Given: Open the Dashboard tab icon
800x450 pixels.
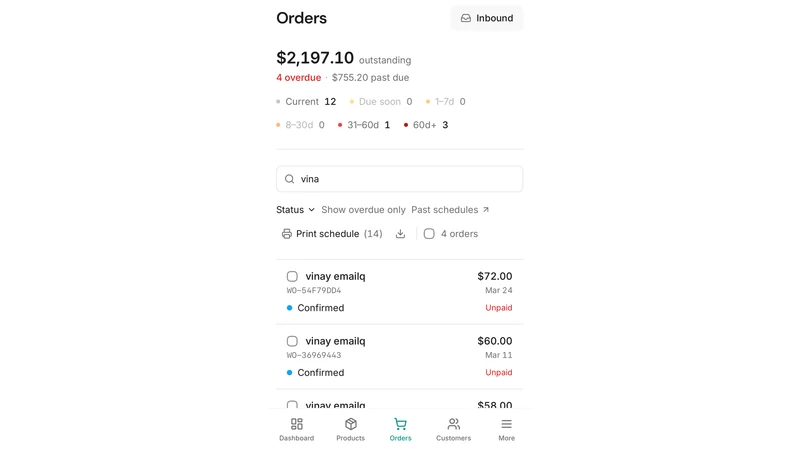Looking at the screenshot, I should [x=296, y=424].
